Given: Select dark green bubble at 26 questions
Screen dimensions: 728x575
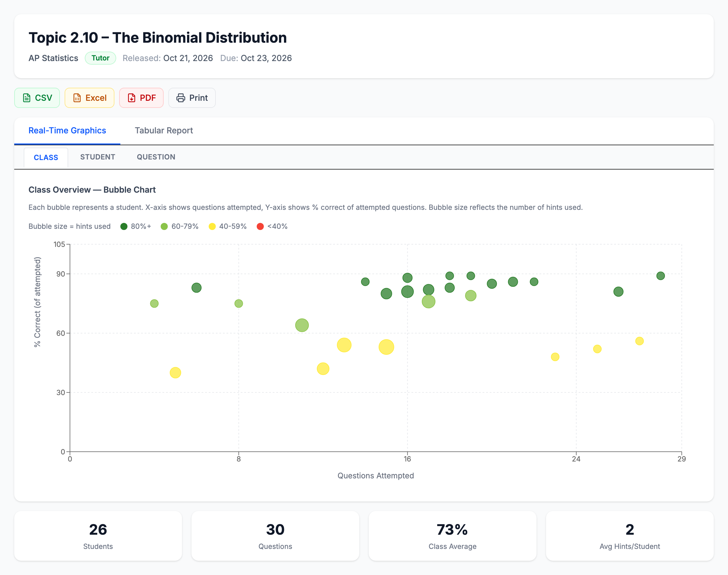Looking at the screenshot, I should point(619,292).
